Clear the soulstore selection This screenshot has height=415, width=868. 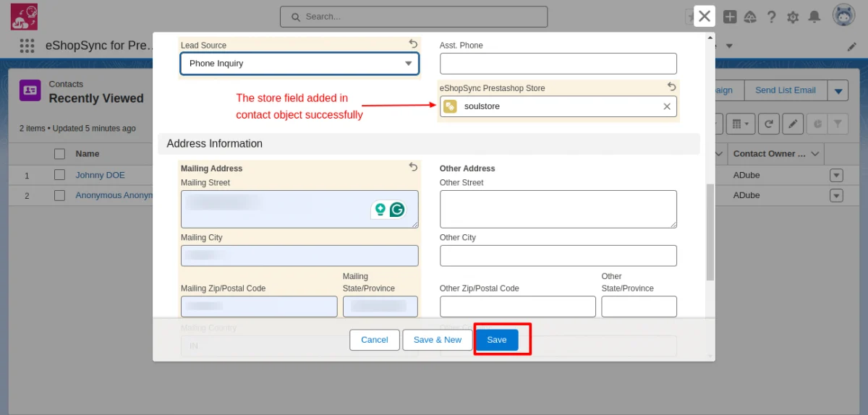click(x=667, y=106)
